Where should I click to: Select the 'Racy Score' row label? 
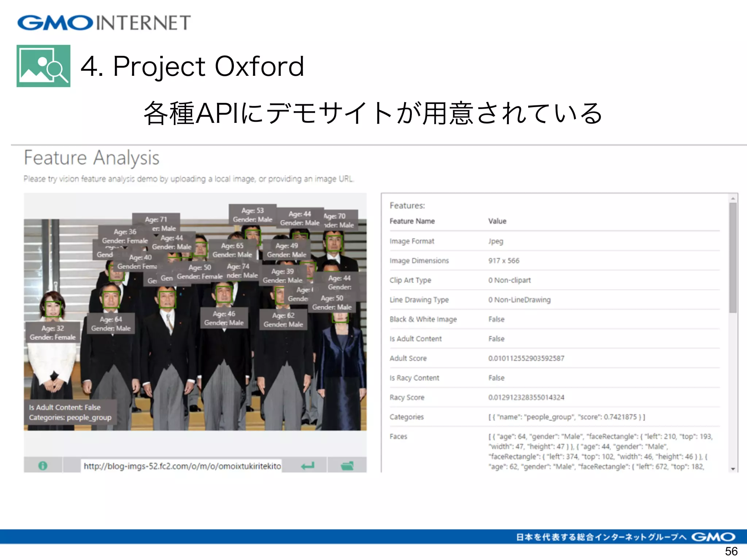pyautogui.click(x=407, y=397)
